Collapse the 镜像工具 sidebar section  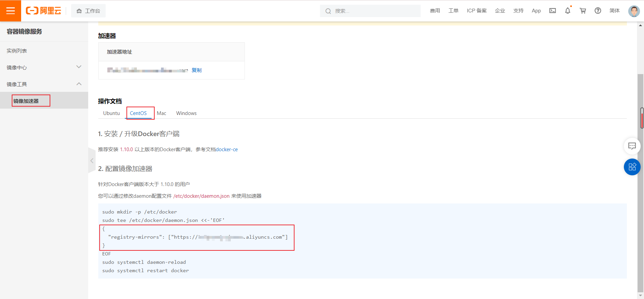pos(44,84)
